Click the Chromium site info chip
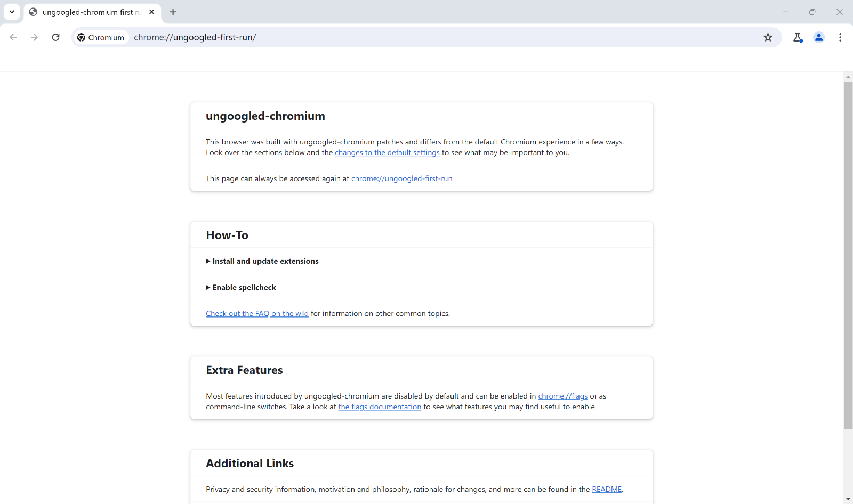Screen dimensions: 853x504 point(101,37)
